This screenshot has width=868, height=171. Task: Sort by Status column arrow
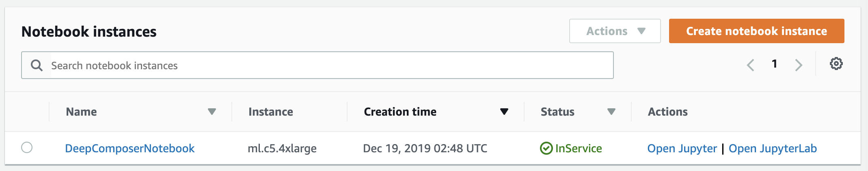(611, 112)
